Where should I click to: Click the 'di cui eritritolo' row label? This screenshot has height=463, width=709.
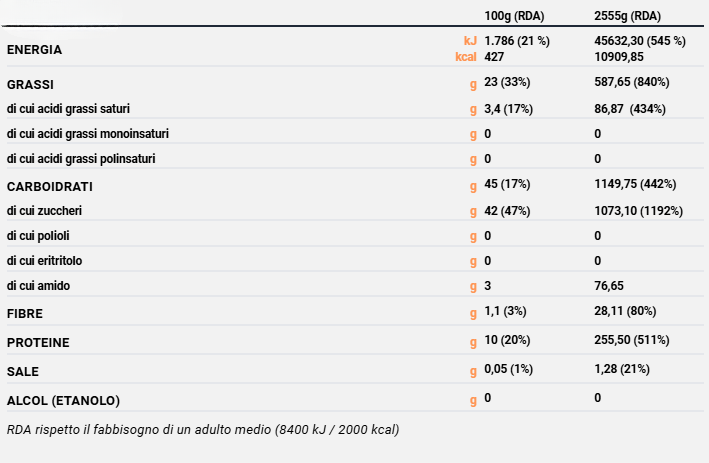pyautogui.click(x=43, y=261)
